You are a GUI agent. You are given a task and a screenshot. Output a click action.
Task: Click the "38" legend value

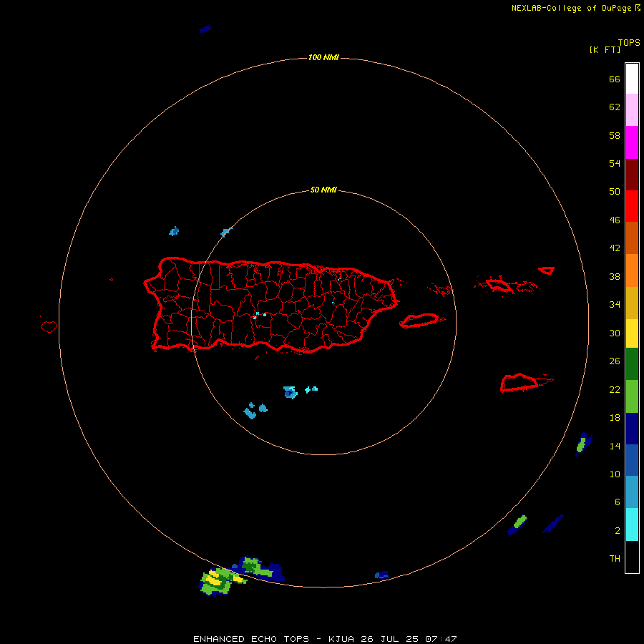pos(615,276)
